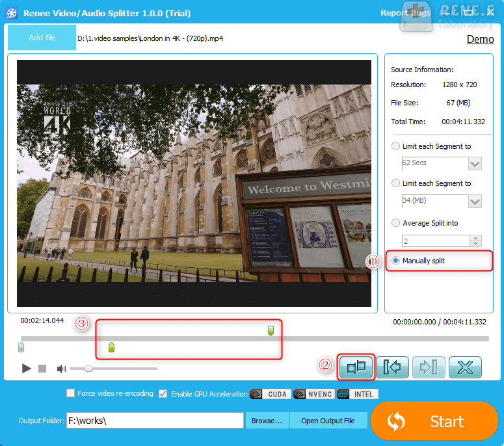The height and width of the screenshot is (446, 504).
Task: Click the volume slider handle
Action: (88, 369)
